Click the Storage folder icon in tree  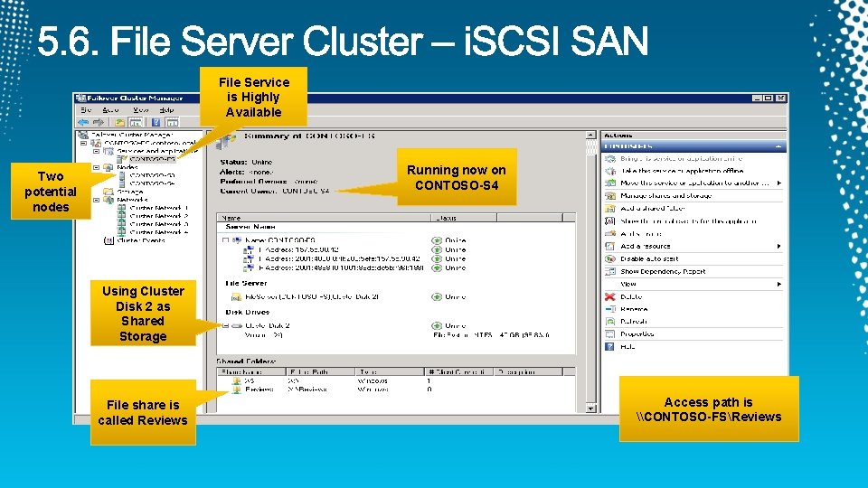click(x=108, y=192)
